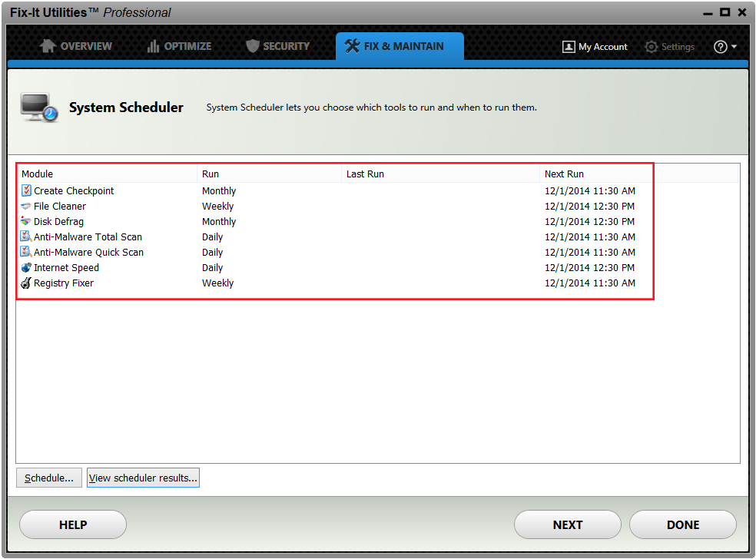Click DONE to finish

coord(681,524)
